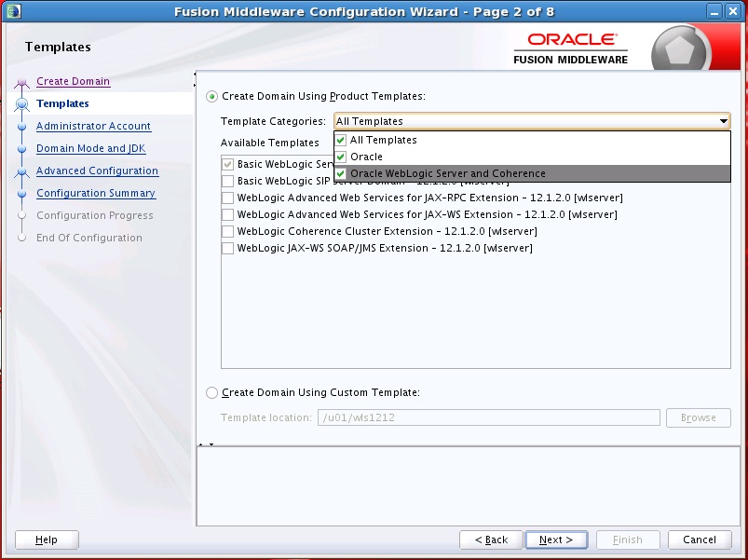Open the Domain Mode and JDK link
The height and width of the screenshot is (560, 748).
(90, 149)
